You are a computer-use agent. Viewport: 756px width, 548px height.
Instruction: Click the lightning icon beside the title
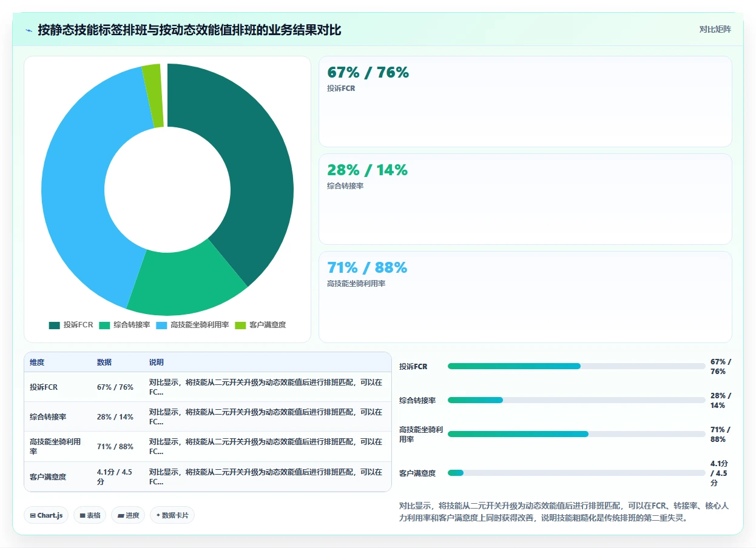pos(29,30)
